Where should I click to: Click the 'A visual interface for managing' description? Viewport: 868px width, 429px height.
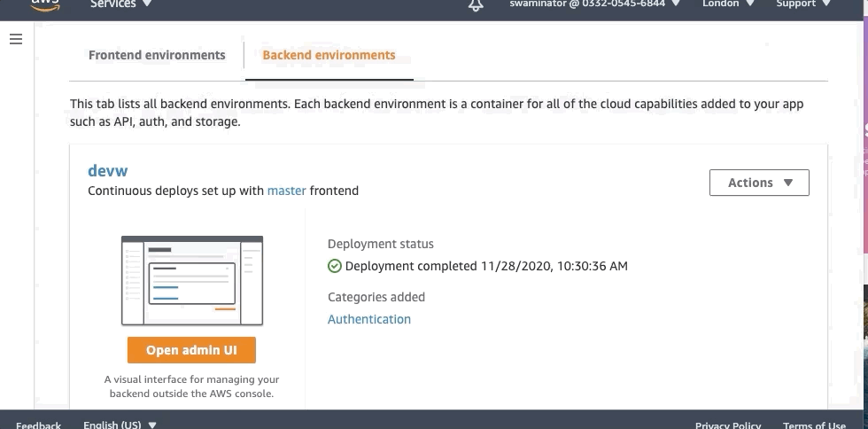tap(191, 386)
